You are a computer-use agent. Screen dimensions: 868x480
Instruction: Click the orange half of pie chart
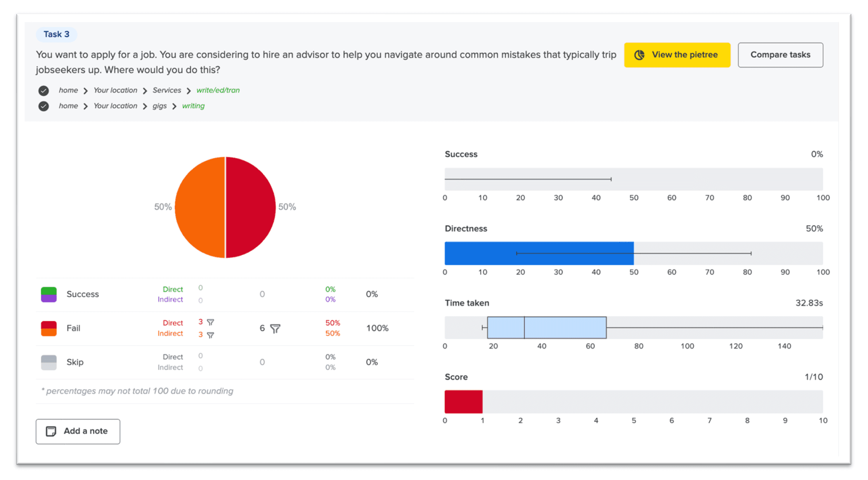[200, 207]
